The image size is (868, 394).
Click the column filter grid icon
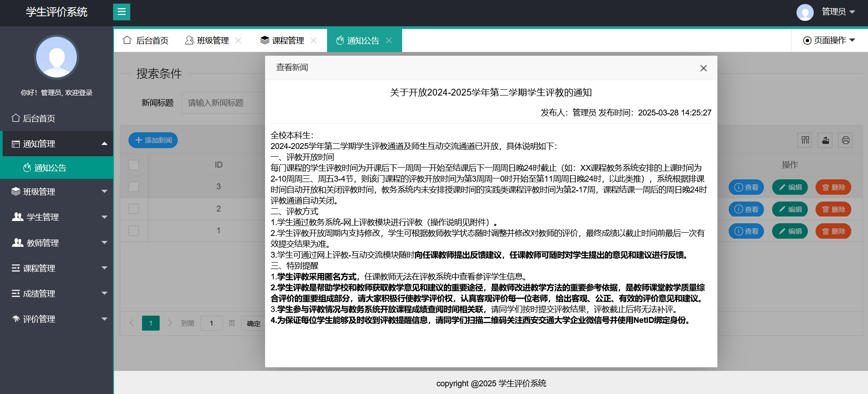[805, 140]
